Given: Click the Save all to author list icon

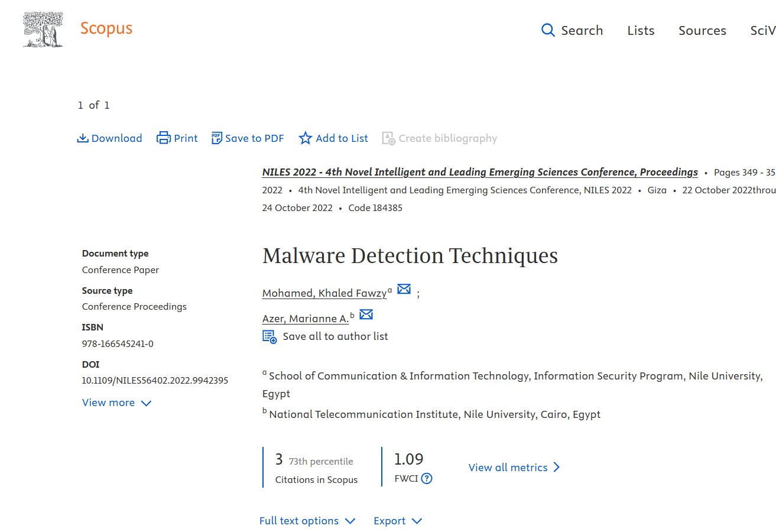Looking at the screenshot, I should tap(270, 336).
